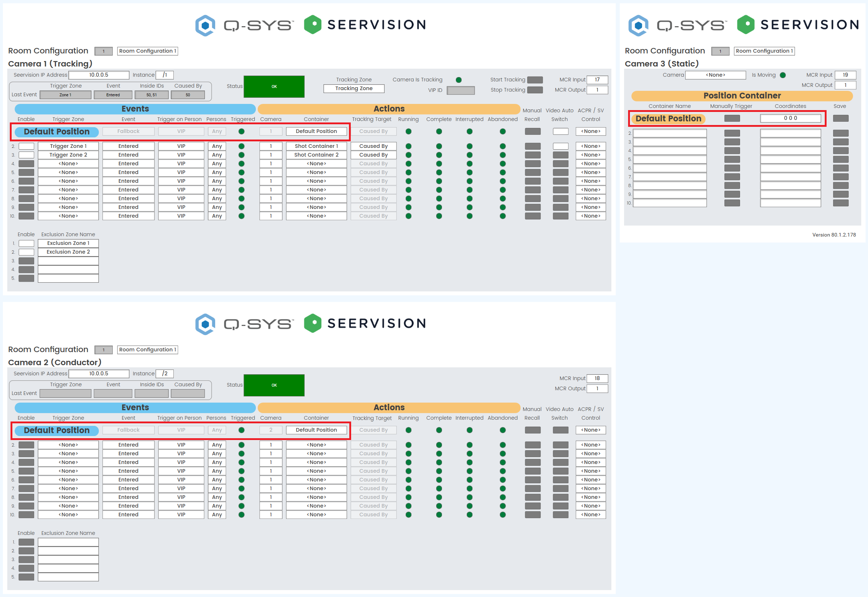Click the Seervision logo in Camera 3 panel

[797, 25]
